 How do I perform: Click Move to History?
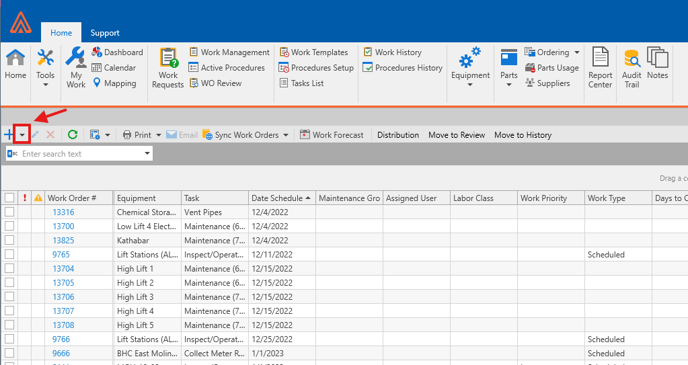coord(523,135)
